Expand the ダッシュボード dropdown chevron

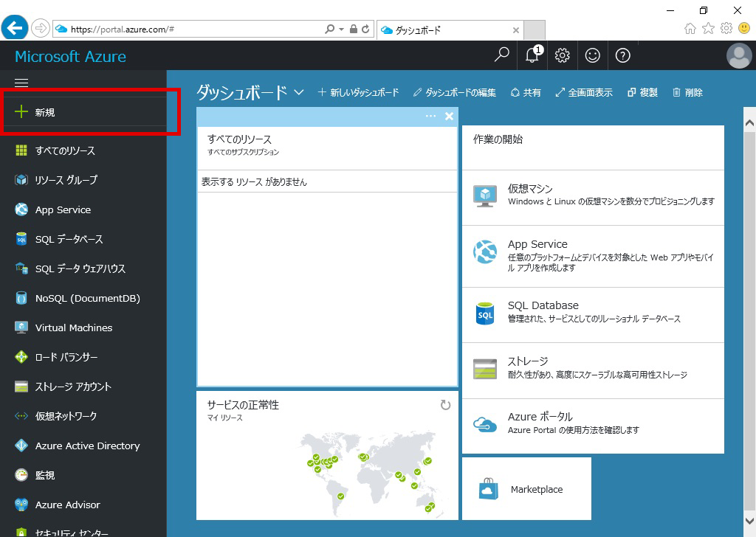coord(299,92)
